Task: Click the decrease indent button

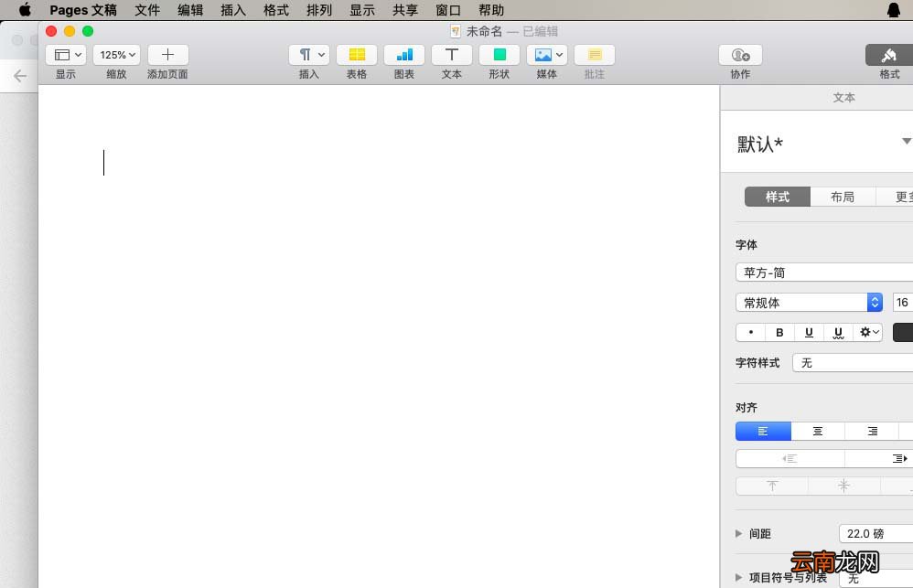Action: click(790, 459)
